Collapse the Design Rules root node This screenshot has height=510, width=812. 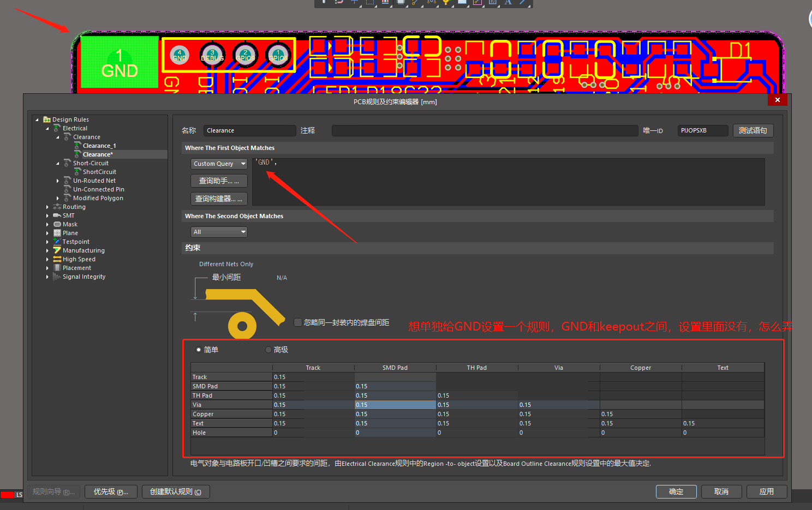37,119
